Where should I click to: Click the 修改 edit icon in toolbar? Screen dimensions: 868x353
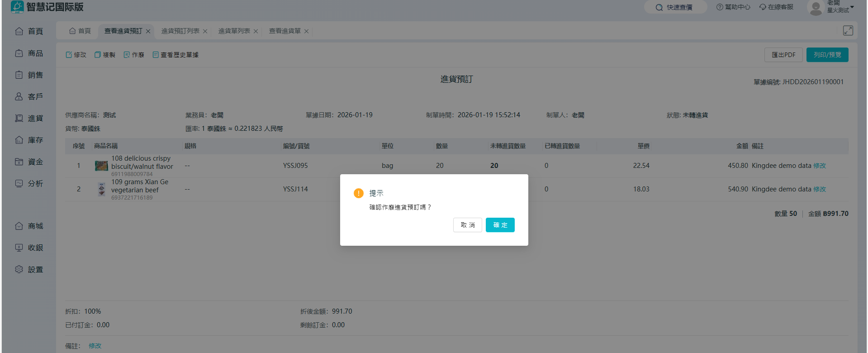click(x=69, y=55)
